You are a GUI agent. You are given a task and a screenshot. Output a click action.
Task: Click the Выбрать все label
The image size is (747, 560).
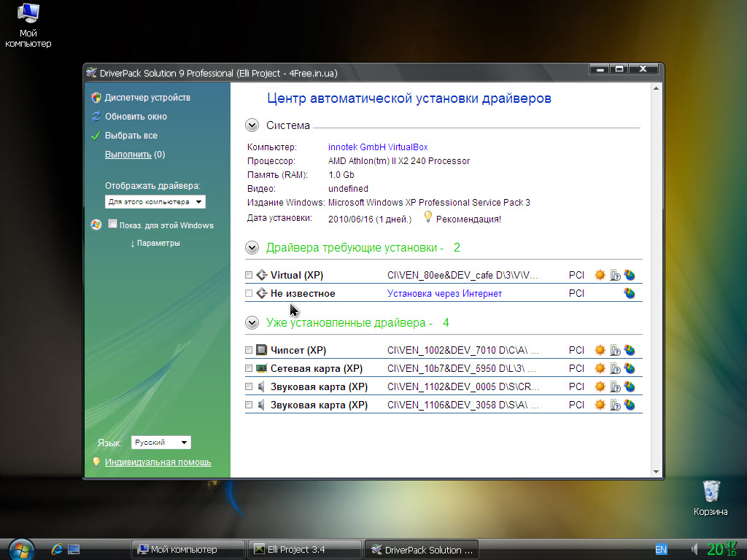pyautogui.click(x=131, y=136)
